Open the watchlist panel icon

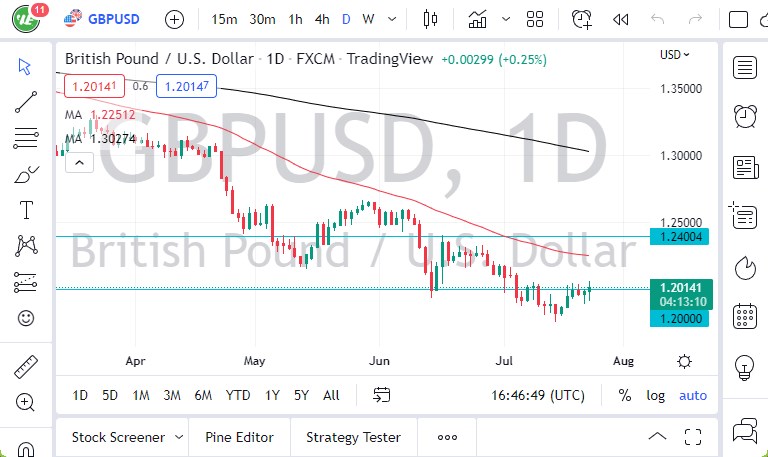(744, 67)
